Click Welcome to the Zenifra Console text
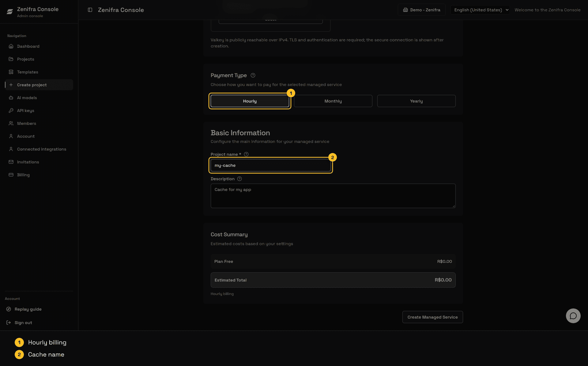This screenshot has width=588, height=366. pos(548,10)
